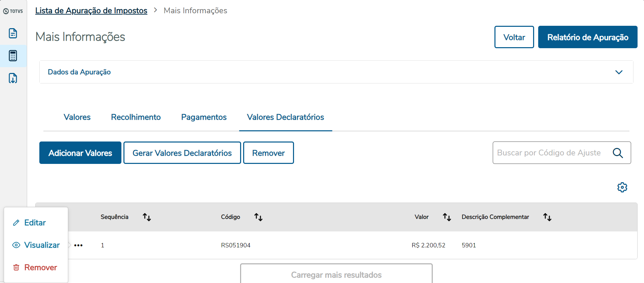
Task: Open table settings gear icon
Action: 622,187
